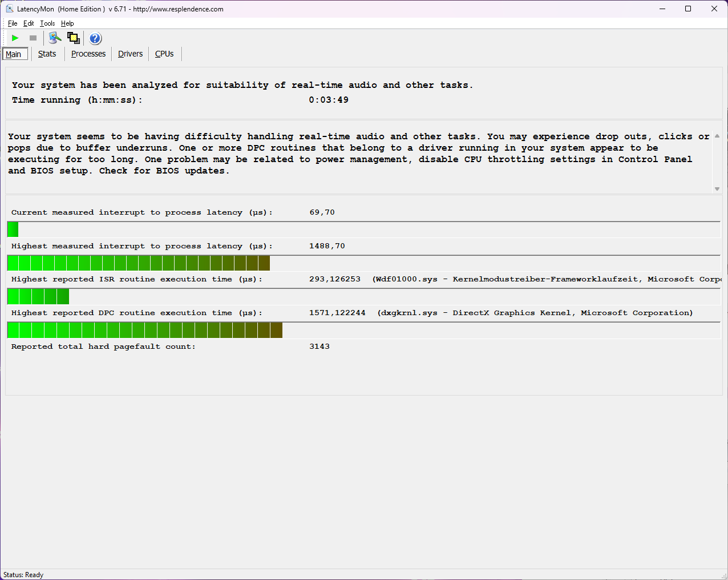Maximize the LatencyMon window
This screenshot has height=580, width=728.
click(688, 9)
